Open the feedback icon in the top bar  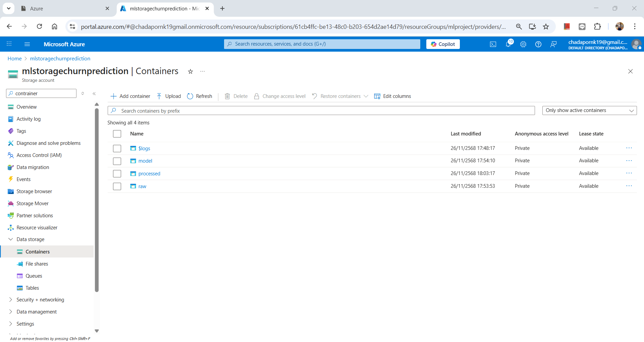click(x=553, y=44)
